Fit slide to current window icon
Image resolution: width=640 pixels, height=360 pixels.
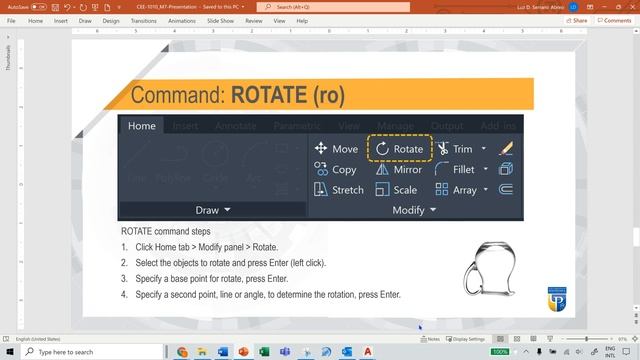click(635, 339)
